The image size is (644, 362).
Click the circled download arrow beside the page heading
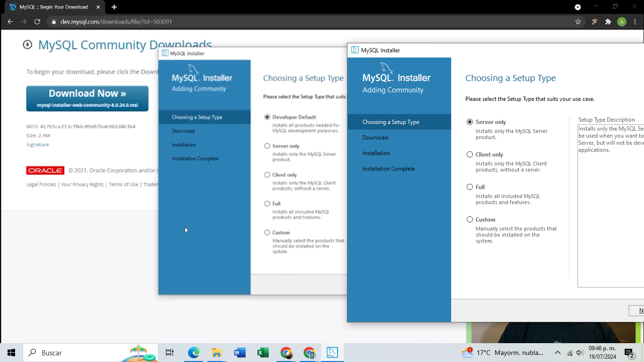click(x=27, y=44)
